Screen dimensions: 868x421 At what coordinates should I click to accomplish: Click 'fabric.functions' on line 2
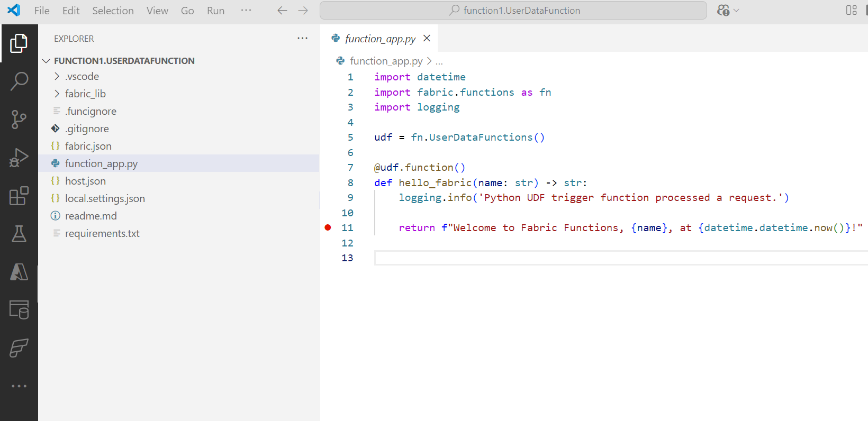coord(466,92)
